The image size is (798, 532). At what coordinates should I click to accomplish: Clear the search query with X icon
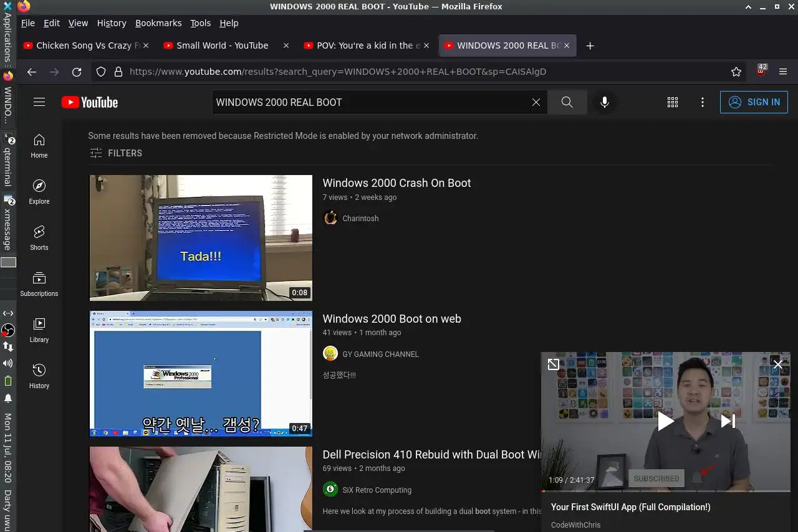click(x=536, y=102)
